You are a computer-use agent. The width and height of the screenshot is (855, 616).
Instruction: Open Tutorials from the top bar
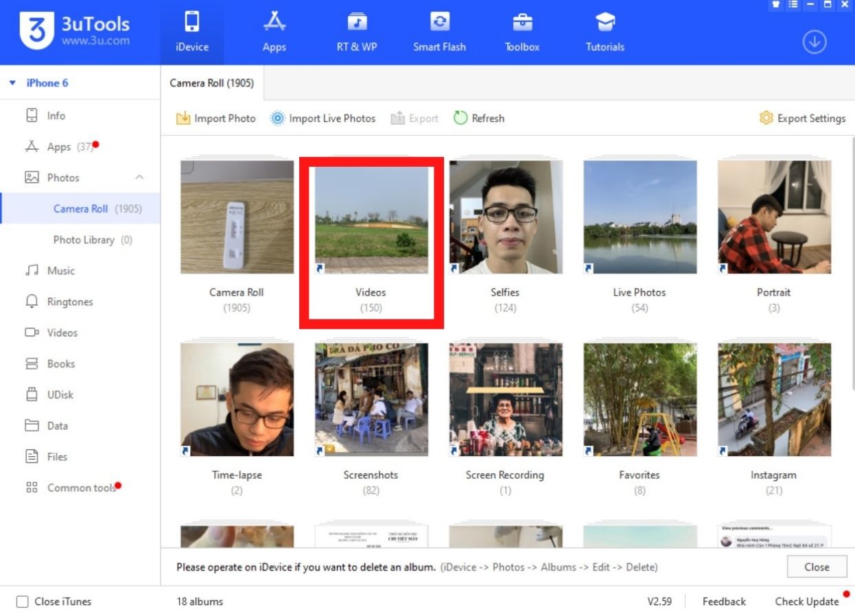coord(605,32)
